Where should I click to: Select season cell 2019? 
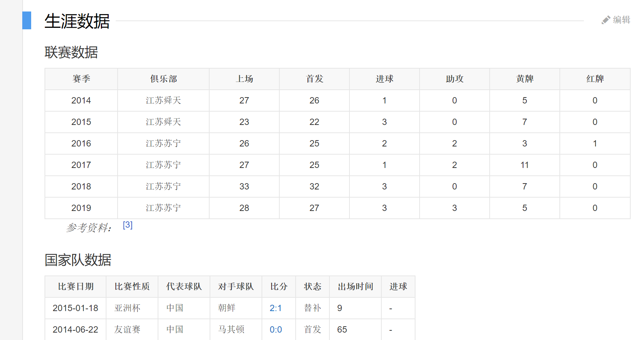coord(81,208)
